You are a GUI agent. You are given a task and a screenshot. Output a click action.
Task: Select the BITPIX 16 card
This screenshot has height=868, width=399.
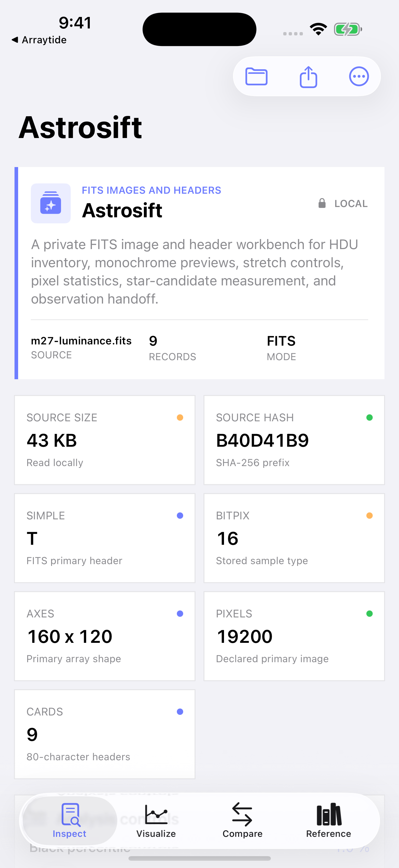[294, 538]
